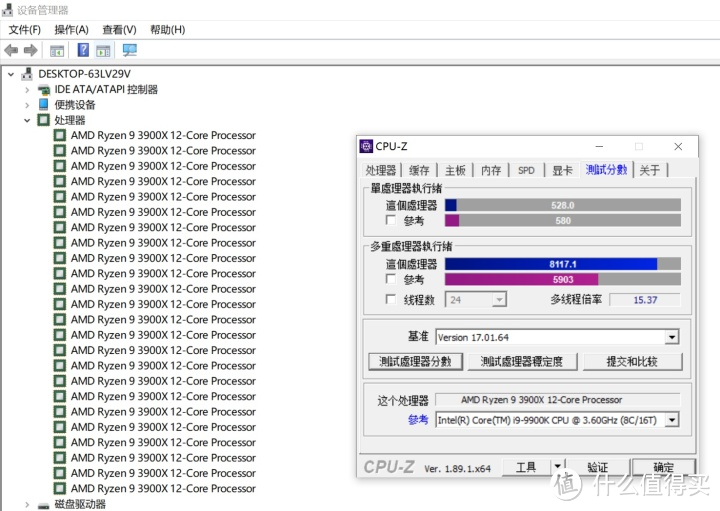Viewport: 720px width, 511px height.
Task: Open the 帮助(H) menu
Action: click(168, 30)
